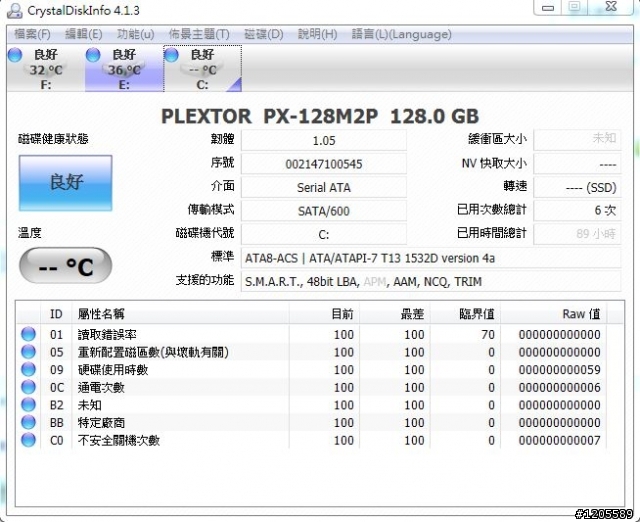Click status orb for attribute 0C
This screenshot has height=522, width=640.
[28, 387]
